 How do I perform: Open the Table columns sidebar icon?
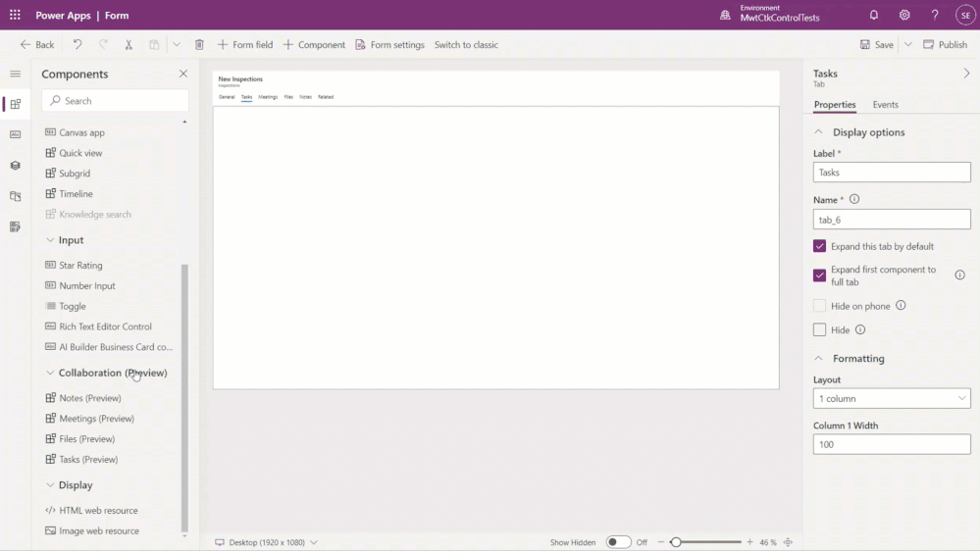click(16, 135)
